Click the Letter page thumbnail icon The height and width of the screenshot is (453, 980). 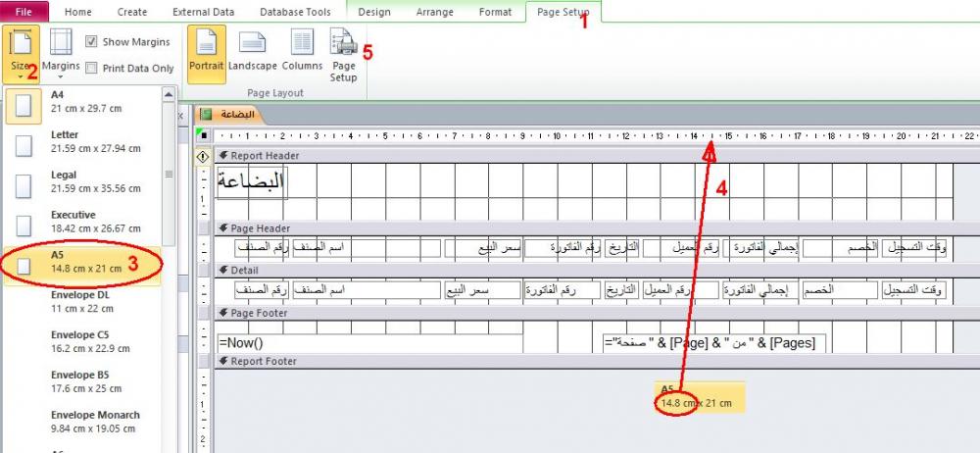click(x=24, y=146)
